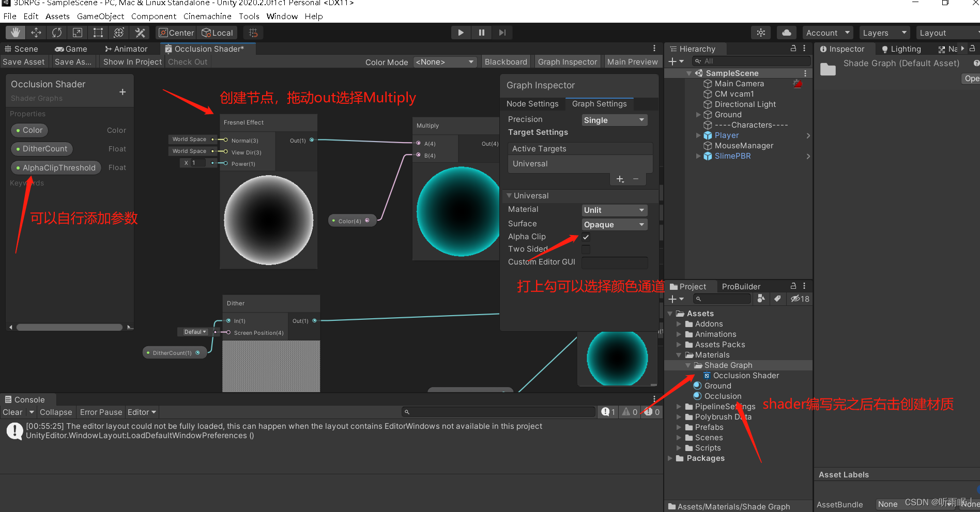
Task: Open the Window menu
Action: click(282, 16)
